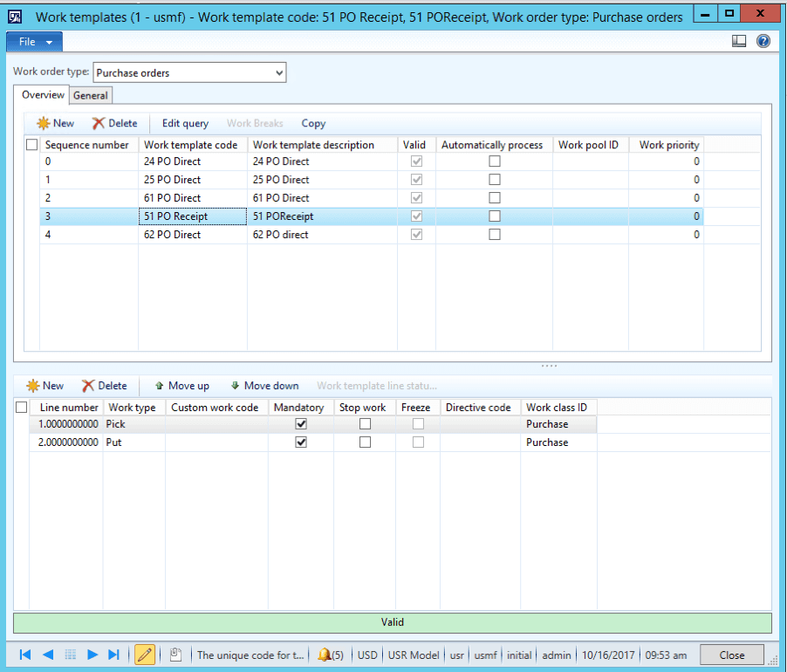This screenshot has width=787, height=672.
Task: Switch to the General tab
Action: pos(91,95)
